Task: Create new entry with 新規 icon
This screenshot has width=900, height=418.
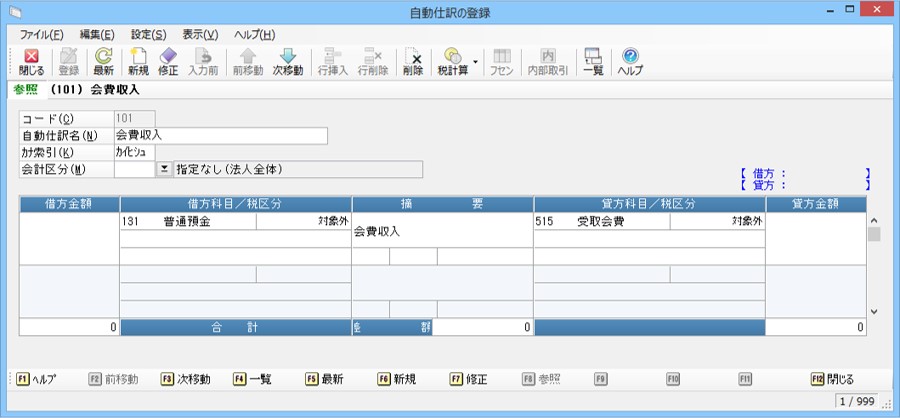Action: click(x=138, y=62)
